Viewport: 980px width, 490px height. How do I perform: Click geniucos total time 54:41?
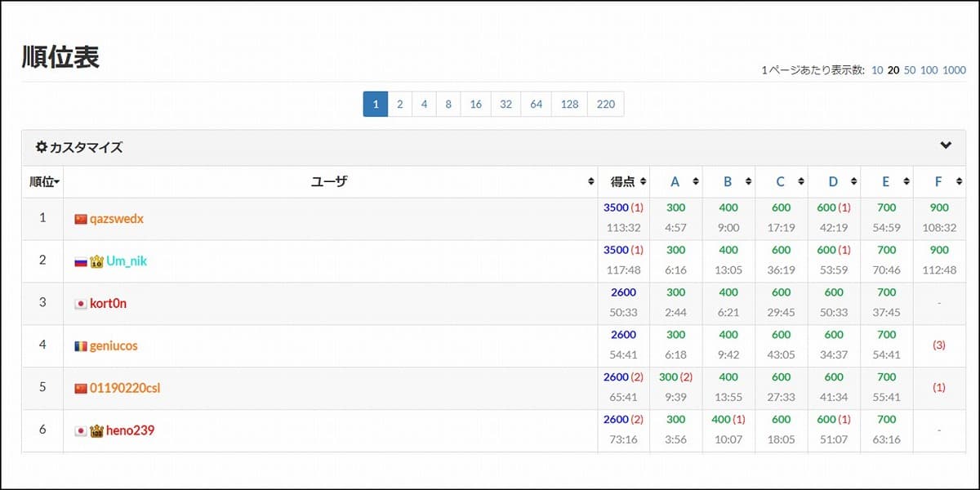(x=623, y=354)
